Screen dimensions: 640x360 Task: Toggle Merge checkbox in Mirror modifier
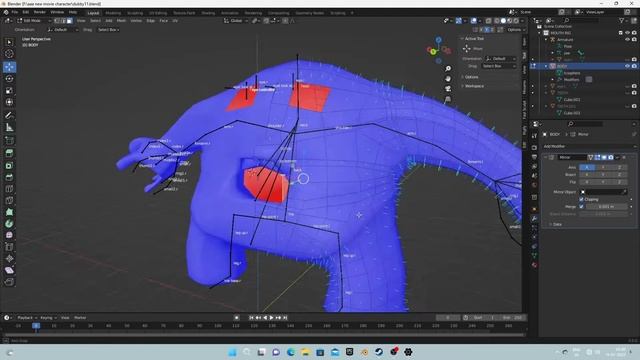tap(581, 207)
